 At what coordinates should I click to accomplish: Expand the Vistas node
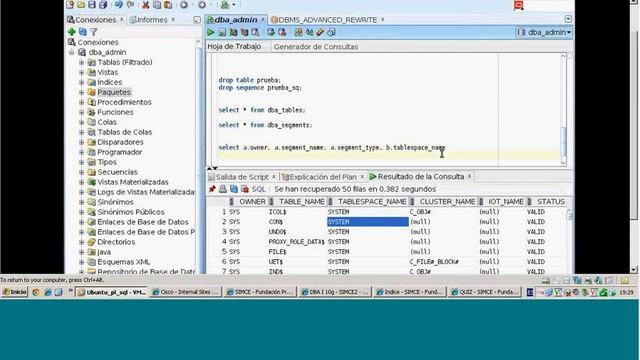(82, 72)
